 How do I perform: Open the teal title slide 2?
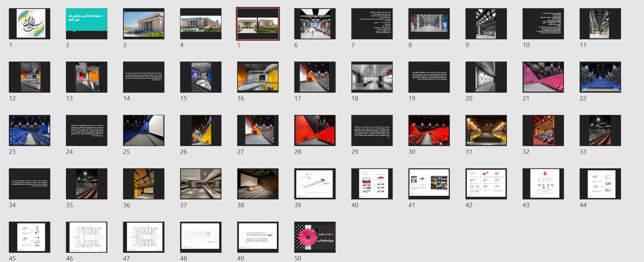click(x=87, y=24)
